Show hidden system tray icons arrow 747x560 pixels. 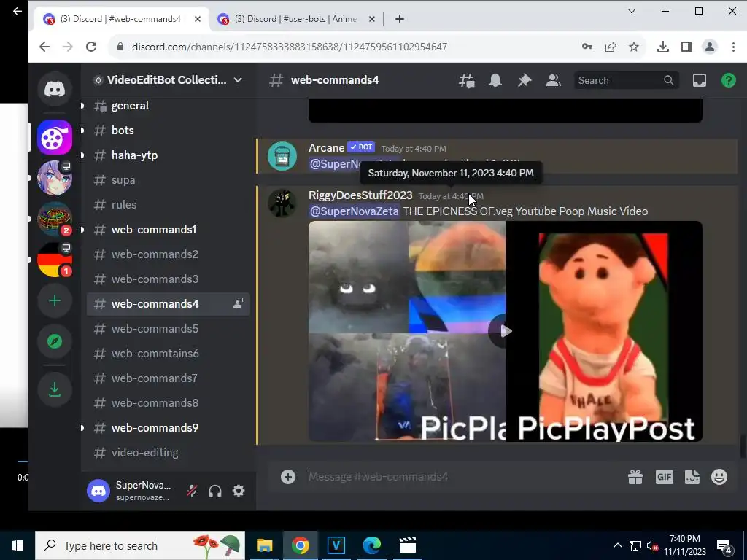(617, 545)
